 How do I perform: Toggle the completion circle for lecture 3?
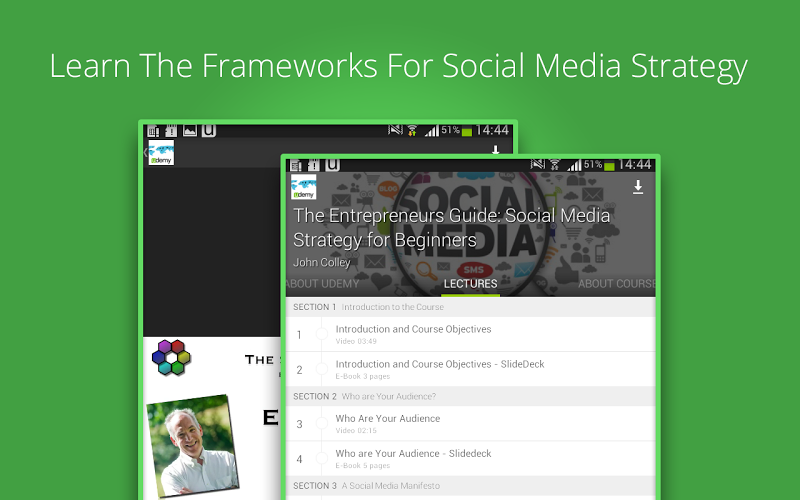pos(321,423)
